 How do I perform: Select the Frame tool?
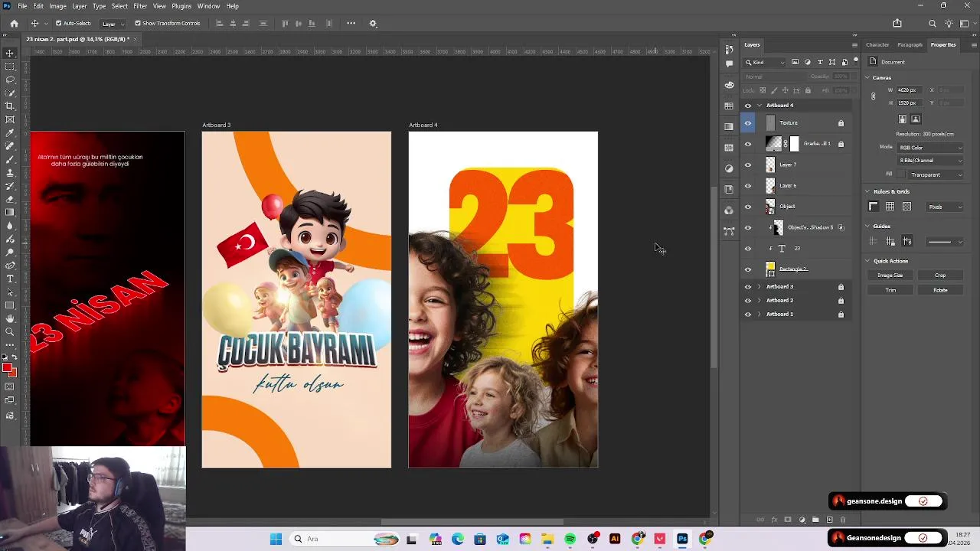tap(10, 119)
